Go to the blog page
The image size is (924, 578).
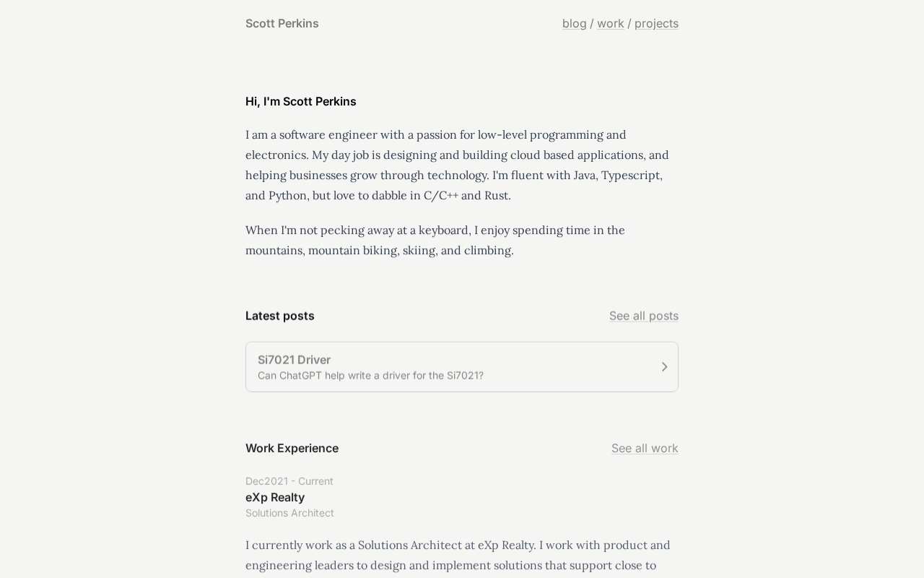tap(574, 24)
